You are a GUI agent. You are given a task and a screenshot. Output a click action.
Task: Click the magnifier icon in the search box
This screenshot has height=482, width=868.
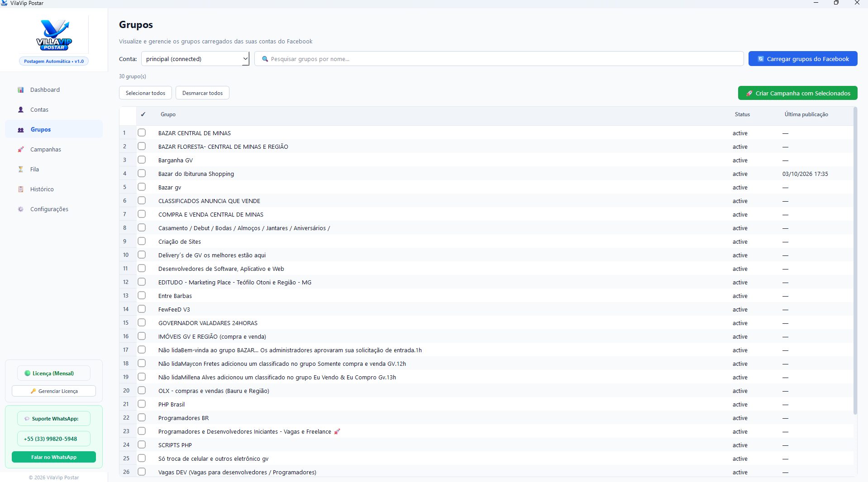point(265,59)
